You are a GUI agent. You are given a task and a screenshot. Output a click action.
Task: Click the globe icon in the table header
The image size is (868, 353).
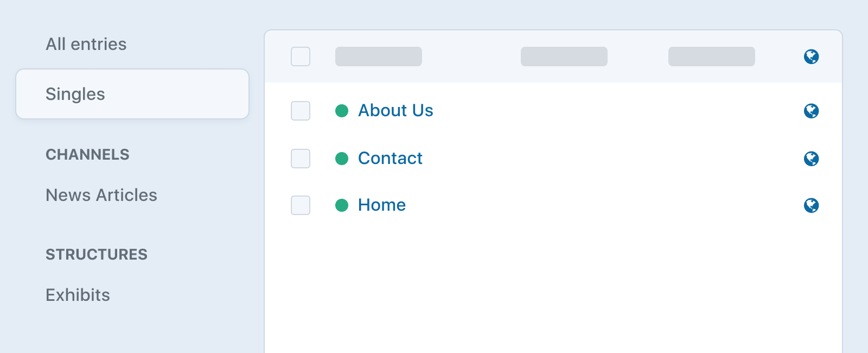click(812, 56)
